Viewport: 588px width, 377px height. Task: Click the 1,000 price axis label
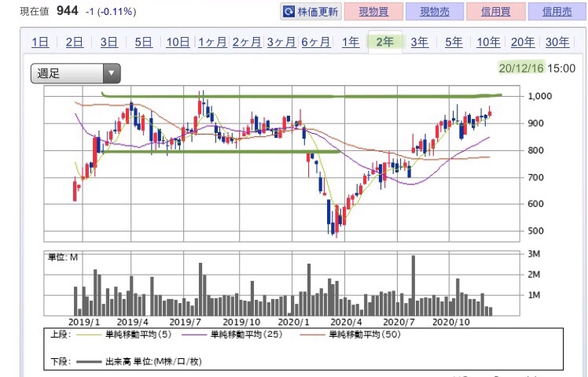click(x=539, y=96)
